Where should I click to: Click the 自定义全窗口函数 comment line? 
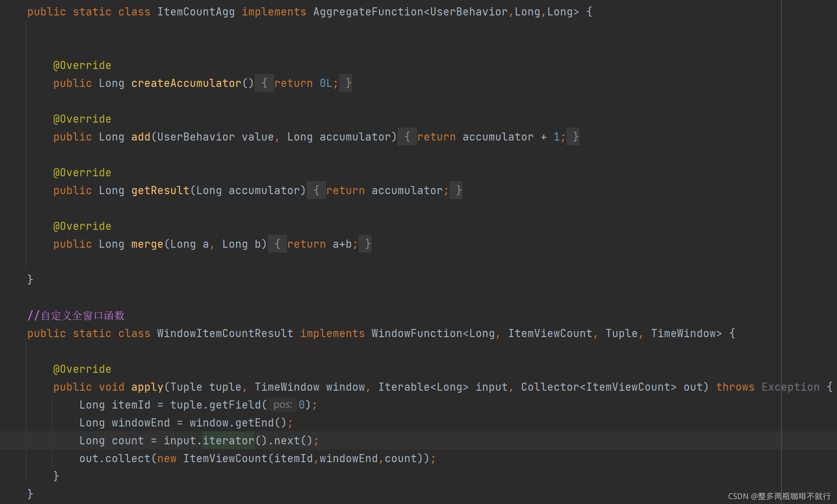[x=76, y=316]
